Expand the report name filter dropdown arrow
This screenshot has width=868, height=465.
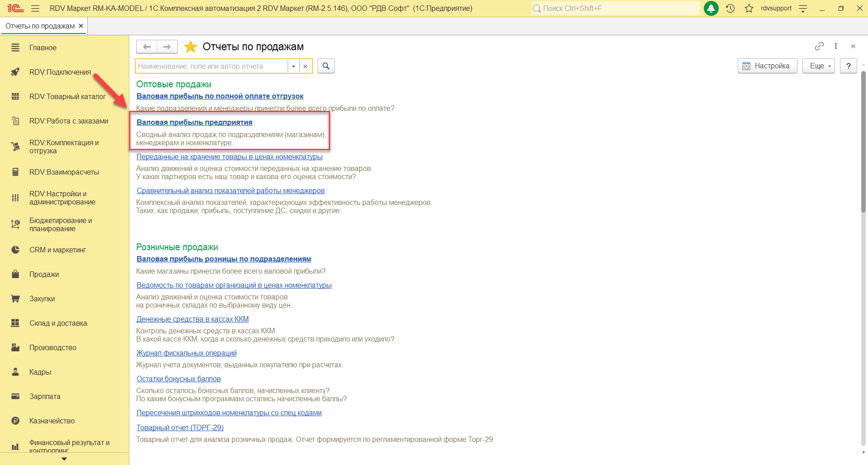tap(294, 66)
